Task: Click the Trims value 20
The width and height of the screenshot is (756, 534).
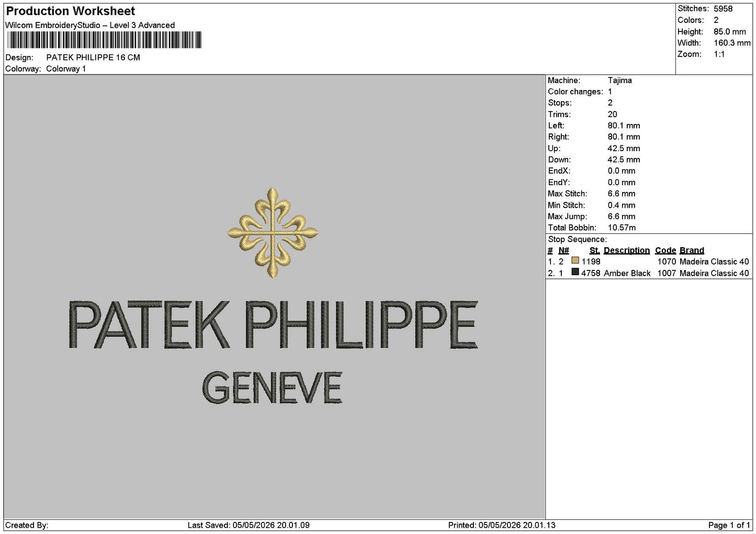Action: [613, 115]
